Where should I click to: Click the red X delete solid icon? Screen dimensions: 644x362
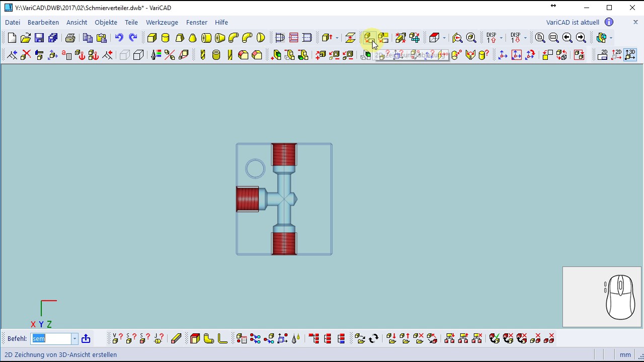26,55
